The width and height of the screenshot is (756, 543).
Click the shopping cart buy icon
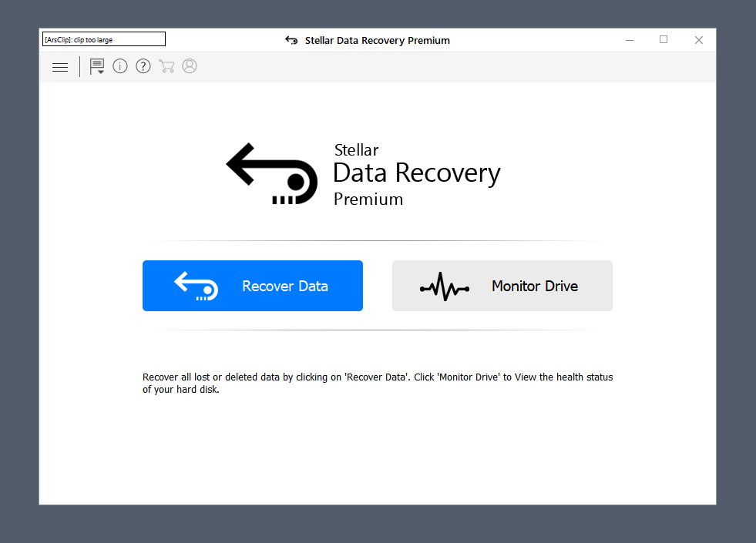[x=166, y=66]
